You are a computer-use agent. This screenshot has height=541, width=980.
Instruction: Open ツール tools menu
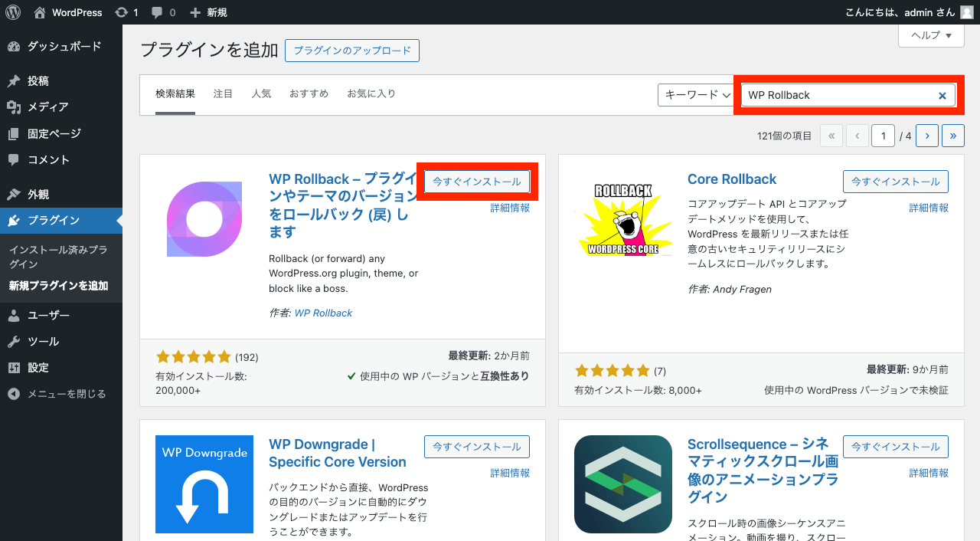[x=61, y=341]
